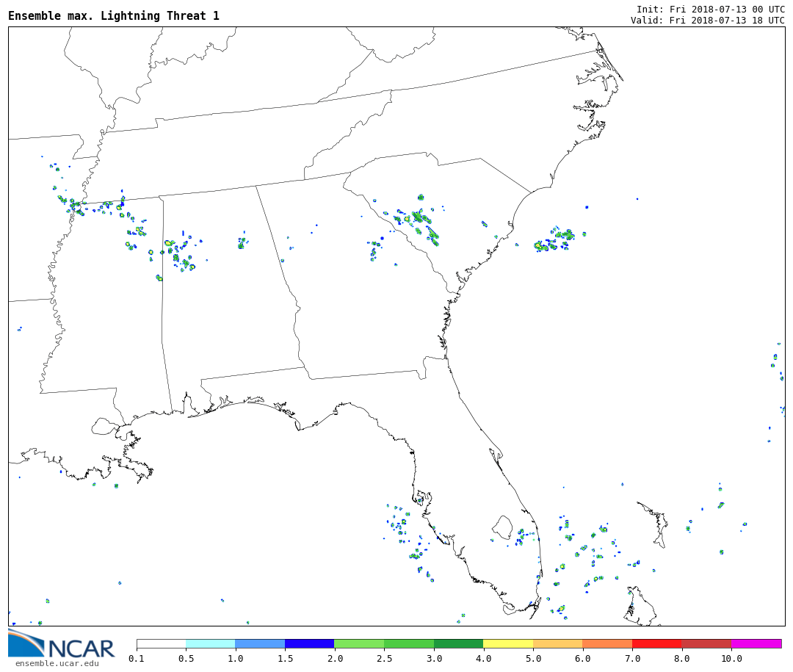The image size is (793, 672).
Task: Click Lake Okeechobee outline in Florida
Action: (x=502, y=527)
